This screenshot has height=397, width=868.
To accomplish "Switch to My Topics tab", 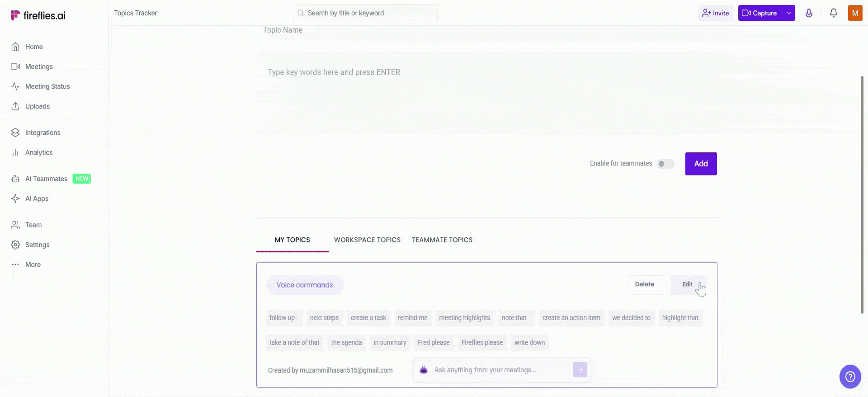I will pos(292,240).
